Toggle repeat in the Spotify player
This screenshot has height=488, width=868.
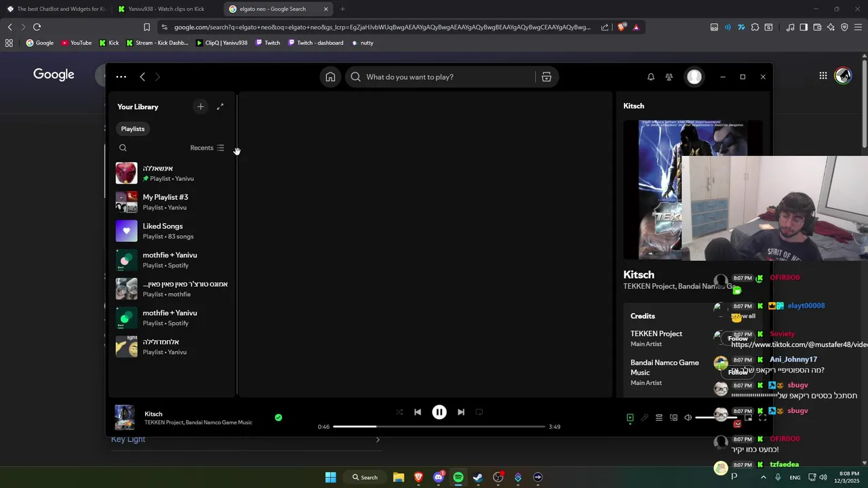tap(479, 412)
